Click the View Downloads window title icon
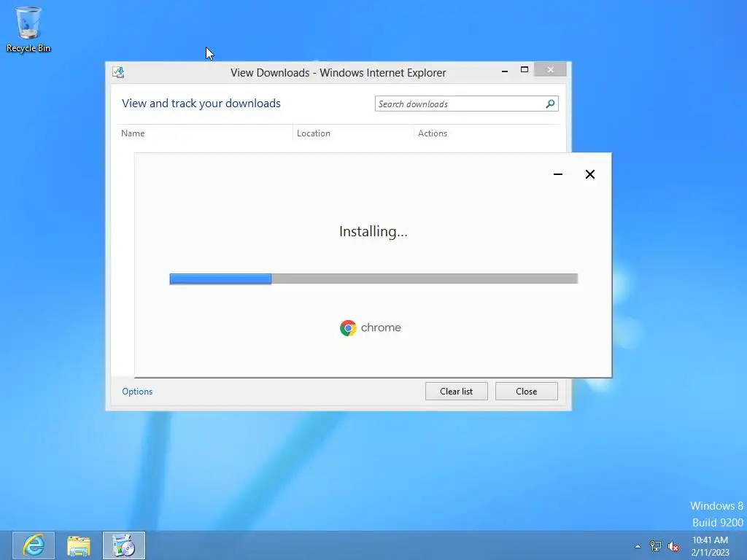This screenshot has height=560, width=747. [x=118, y=72]
